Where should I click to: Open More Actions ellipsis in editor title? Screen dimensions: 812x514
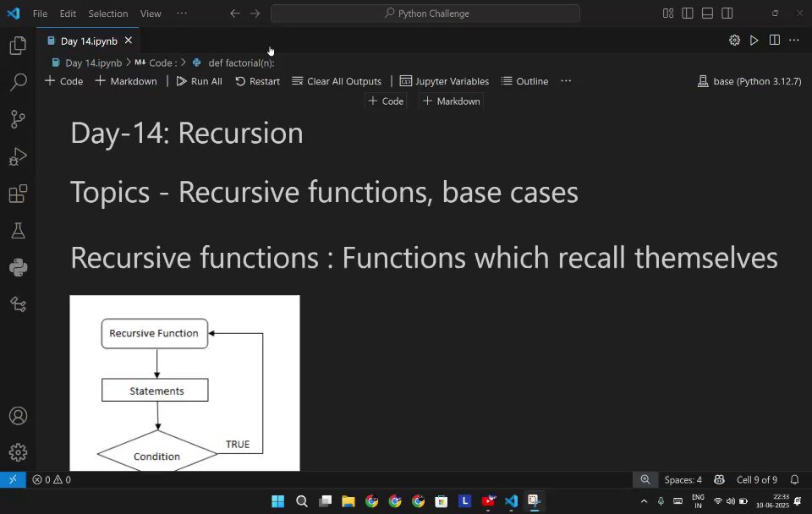(x=794, y=41)
